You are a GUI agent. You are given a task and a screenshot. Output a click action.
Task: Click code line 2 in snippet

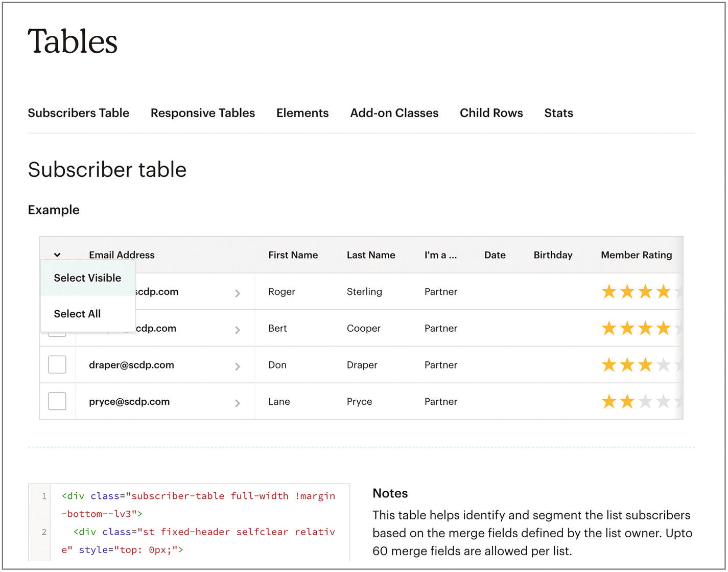[198, 541]
